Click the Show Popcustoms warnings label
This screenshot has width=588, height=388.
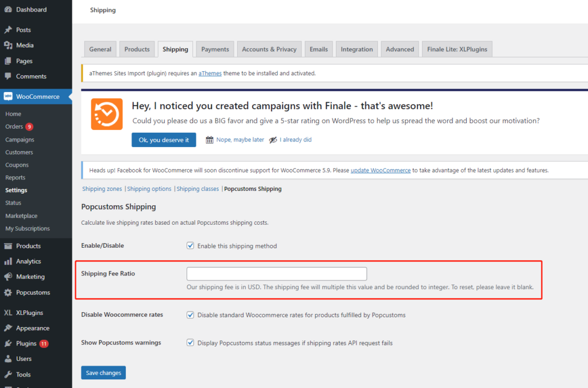coord(121,343)
